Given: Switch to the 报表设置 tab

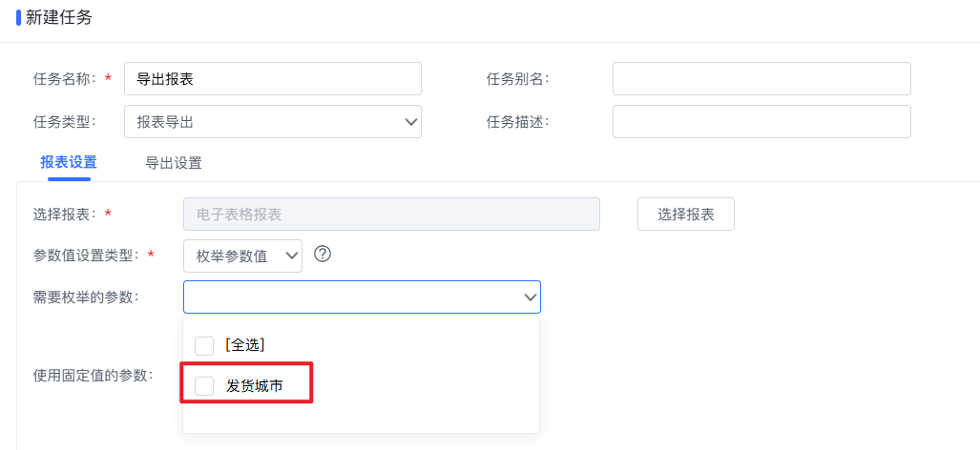Looking at the screenshot, I should [69, 163].
